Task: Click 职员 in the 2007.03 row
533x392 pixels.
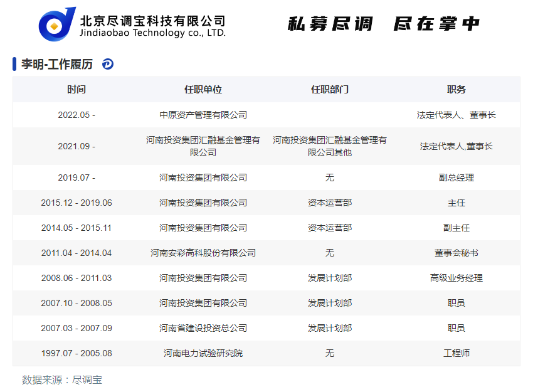Action: tap(456, 328)
